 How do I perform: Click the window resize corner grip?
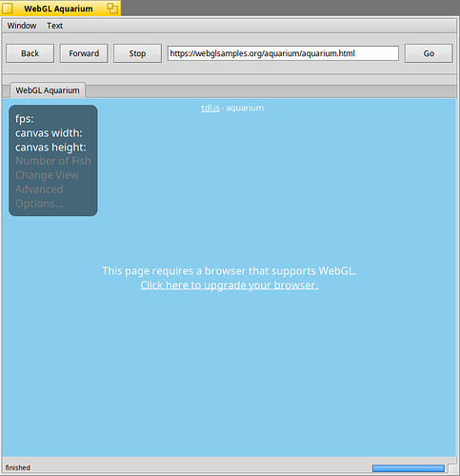pos(452,469)
